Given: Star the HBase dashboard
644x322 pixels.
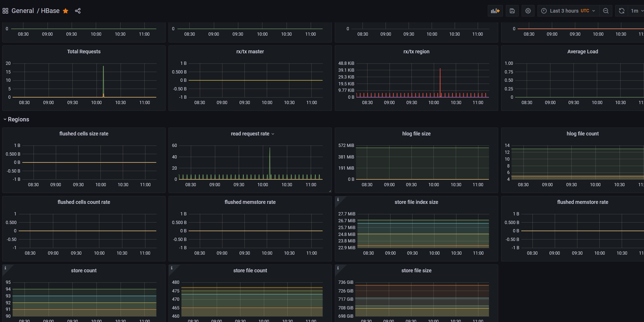Looking at the screenshot, I should tap(66, 11).
